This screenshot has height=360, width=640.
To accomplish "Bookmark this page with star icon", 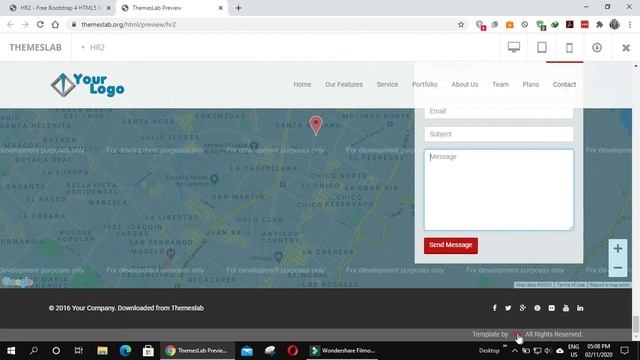I will pyautogui.click(x=461, y=24).
